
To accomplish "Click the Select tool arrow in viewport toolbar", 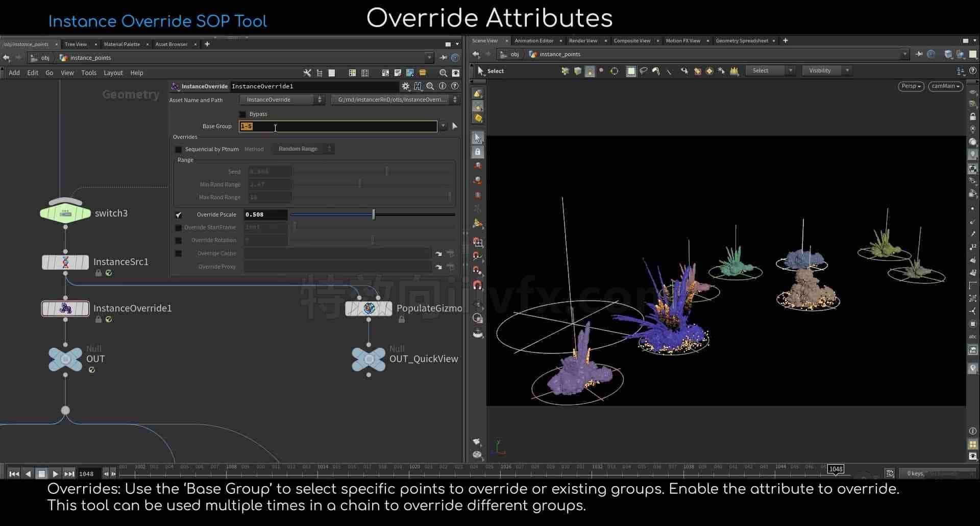I will (x=480, y=71).
